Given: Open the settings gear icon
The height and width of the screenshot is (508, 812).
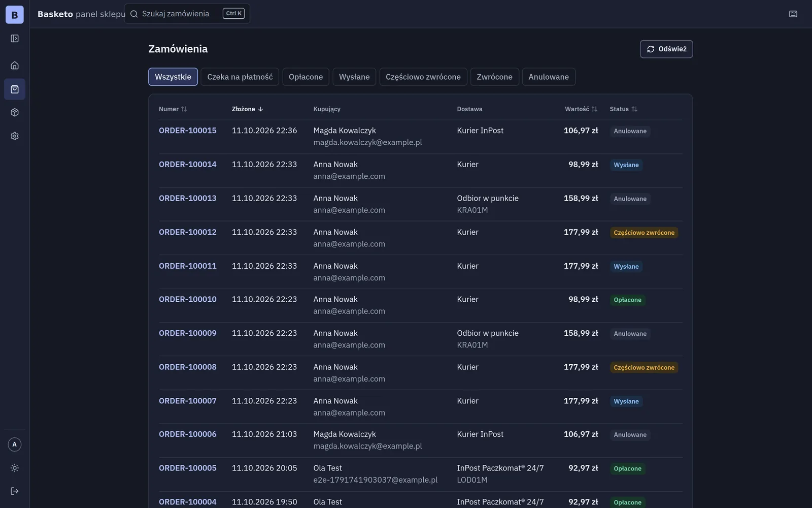Looking at the screenshot, I should click(x=15, y=136).
